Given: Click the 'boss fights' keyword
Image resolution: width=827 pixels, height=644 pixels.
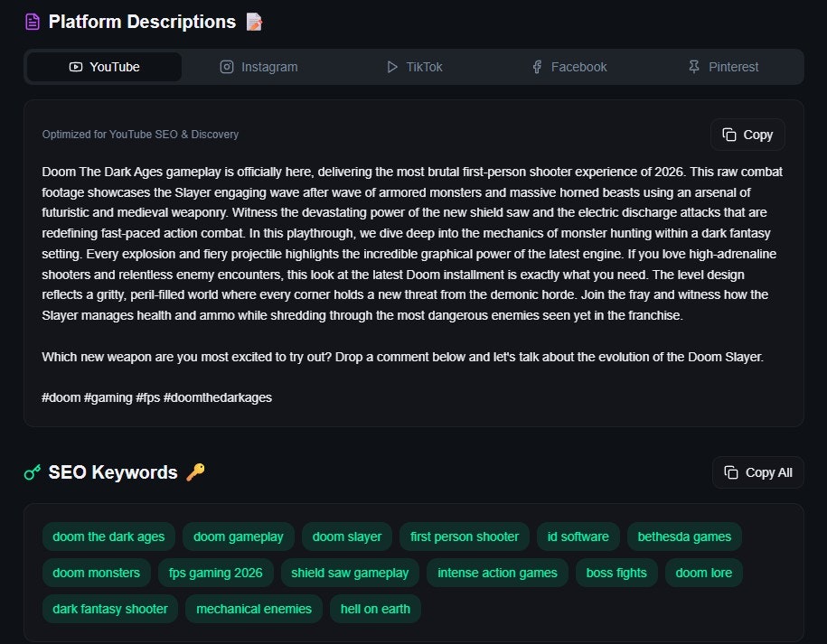Looking at the screenshot, I should coord(616,573).
